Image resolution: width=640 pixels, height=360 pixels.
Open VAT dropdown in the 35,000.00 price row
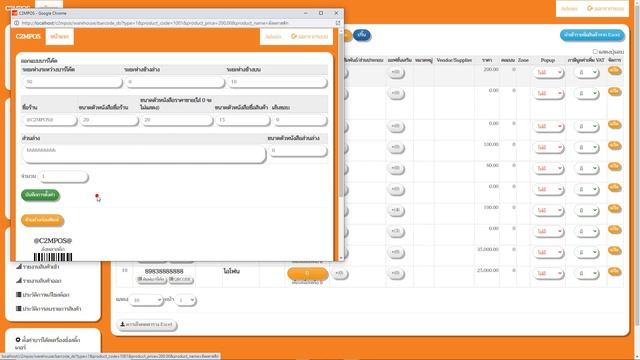(x=587, y=253)
